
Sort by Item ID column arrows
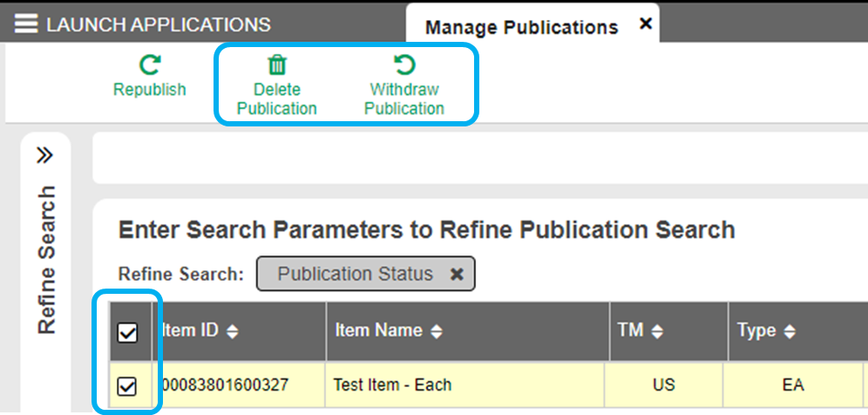click(x=233, y=331)
